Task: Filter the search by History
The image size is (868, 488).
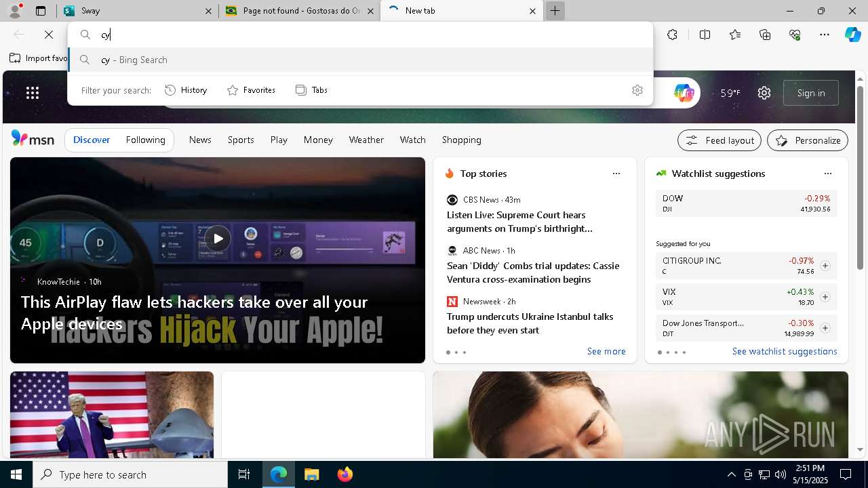Action: pos(186,90)
